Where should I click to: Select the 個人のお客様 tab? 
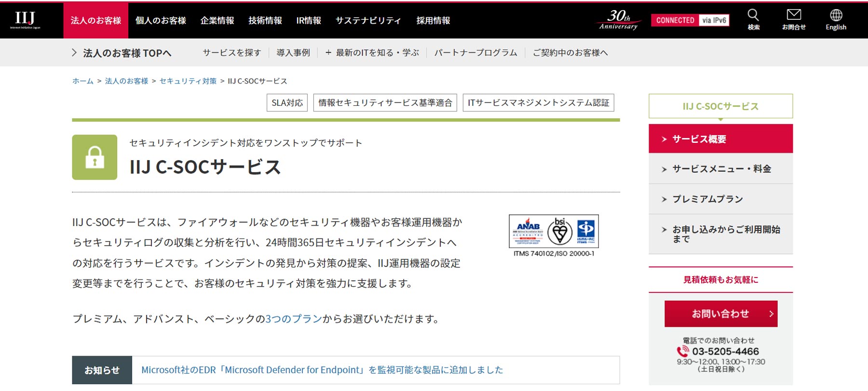pyautogui.click(x=161, y=20)
